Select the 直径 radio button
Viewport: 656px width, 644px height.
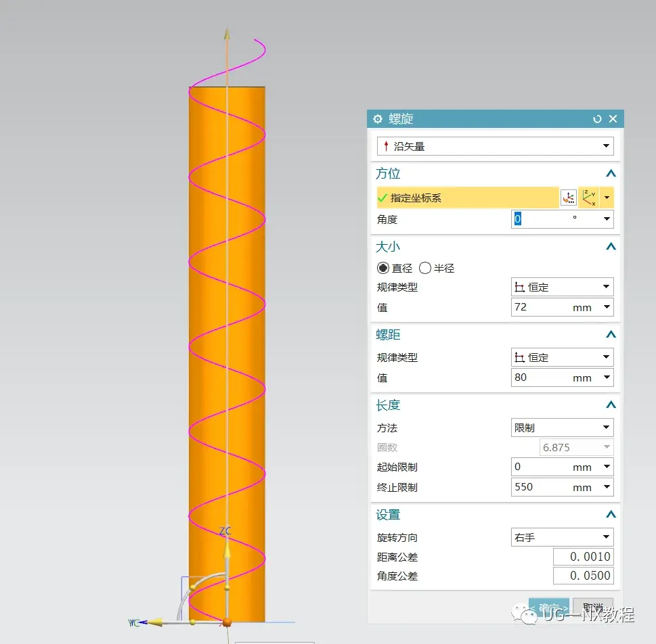point(383,269)
